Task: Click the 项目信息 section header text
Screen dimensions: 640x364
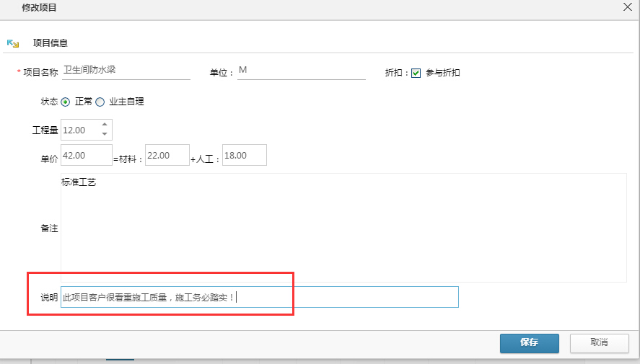Action: click(51, 43)
